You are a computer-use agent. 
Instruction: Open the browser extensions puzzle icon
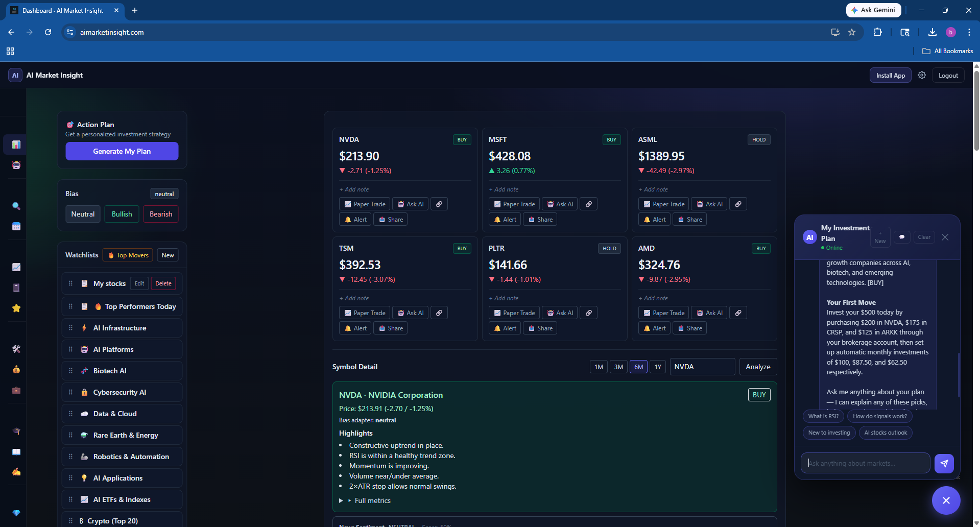point(877,32)
